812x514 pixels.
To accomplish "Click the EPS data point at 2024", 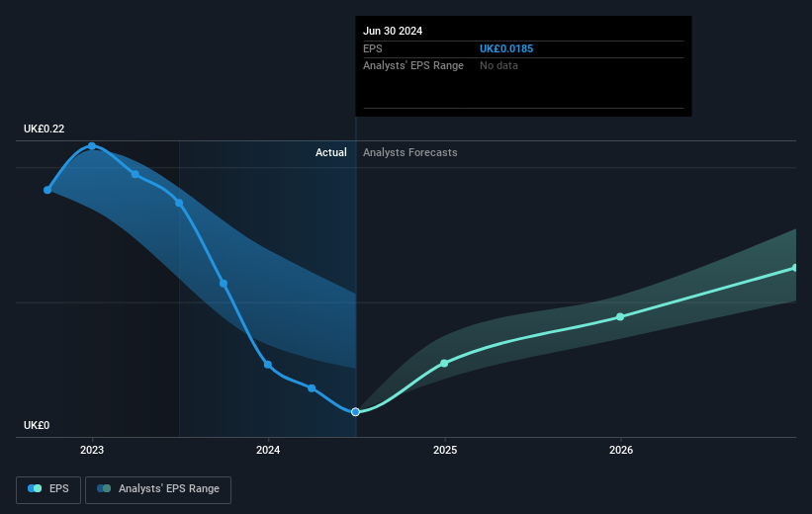I will (x=268, y=365).
